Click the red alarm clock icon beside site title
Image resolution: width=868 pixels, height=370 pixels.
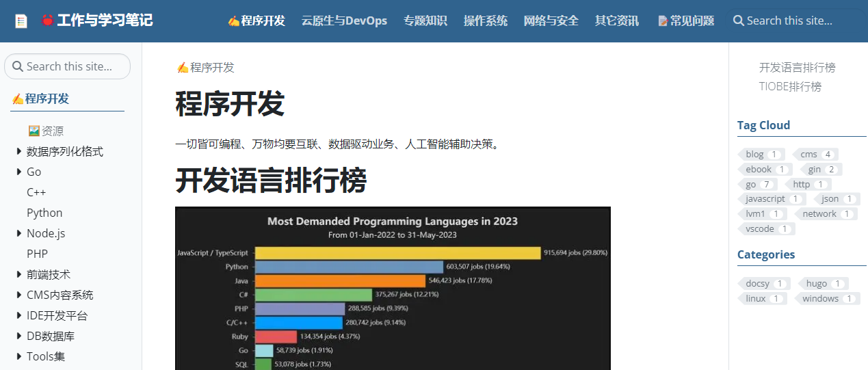pyautogui.click(x=48, y=21)
